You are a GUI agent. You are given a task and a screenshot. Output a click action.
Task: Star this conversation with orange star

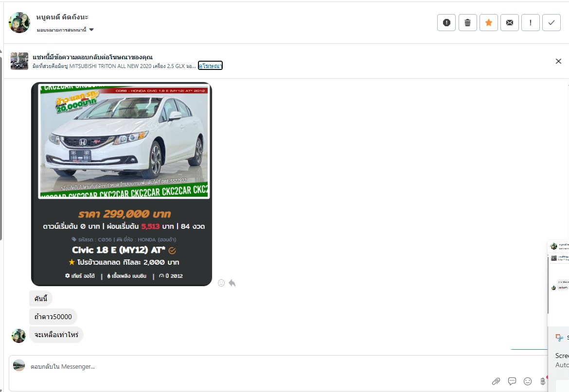click(x=488, y=23)
